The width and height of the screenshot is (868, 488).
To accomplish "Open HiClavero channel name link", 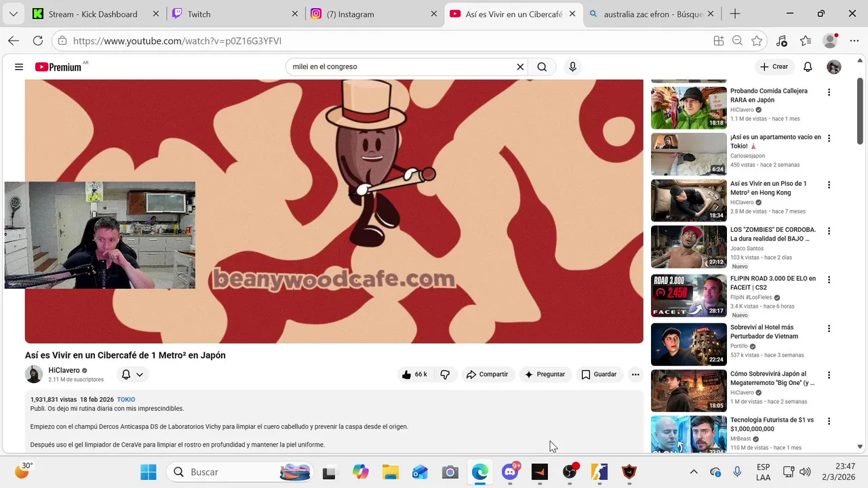I will 64,370.
